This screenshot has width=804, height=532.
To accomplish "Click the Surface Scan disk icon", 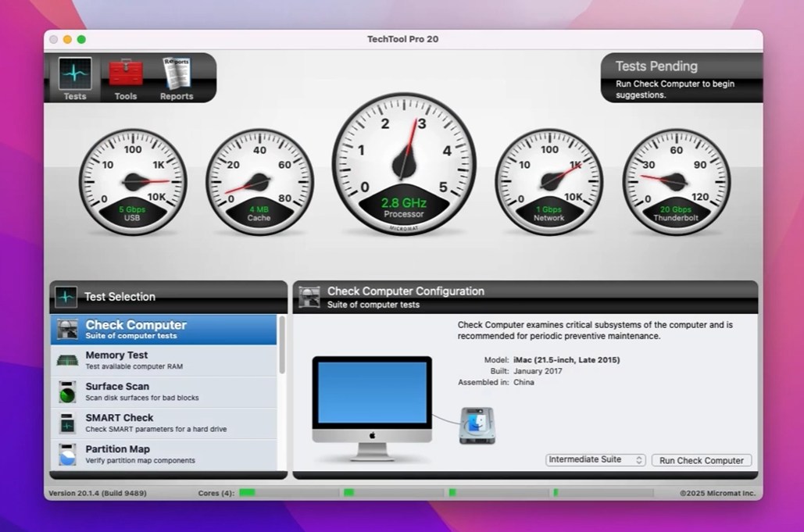I will [x=66, y=391].
